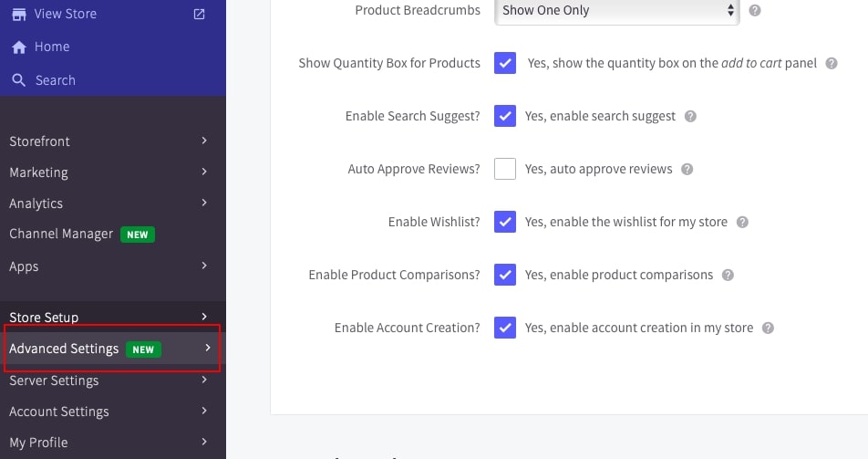
Task: Click help icon beside quantity box option
Action: (832, 64)
